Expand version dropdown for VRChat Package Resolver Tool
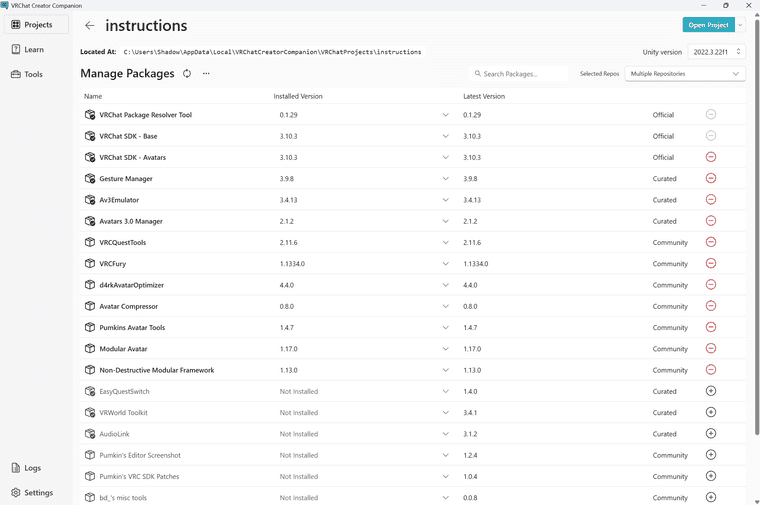This screenshot has height=505, width=760. pyautogui.click(x=445, y=115)
